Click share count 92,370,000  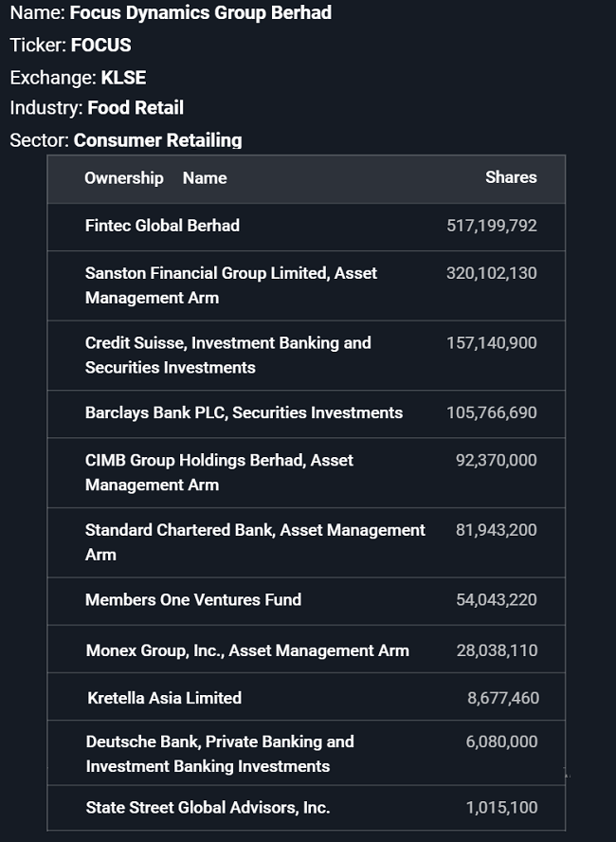(x=497, y=460)
